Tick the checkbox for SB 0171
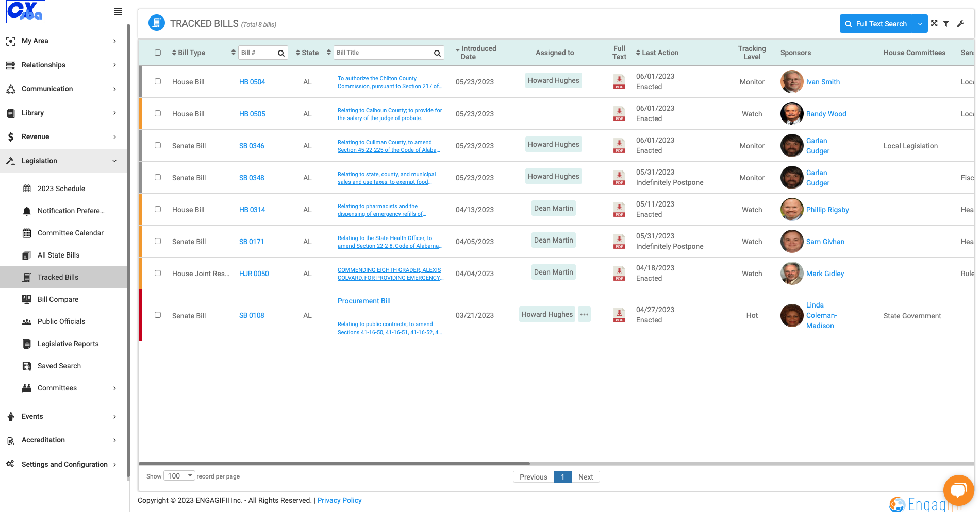Image resolution: width=980 pixels, height=512 pixels. tap(158, 241)
